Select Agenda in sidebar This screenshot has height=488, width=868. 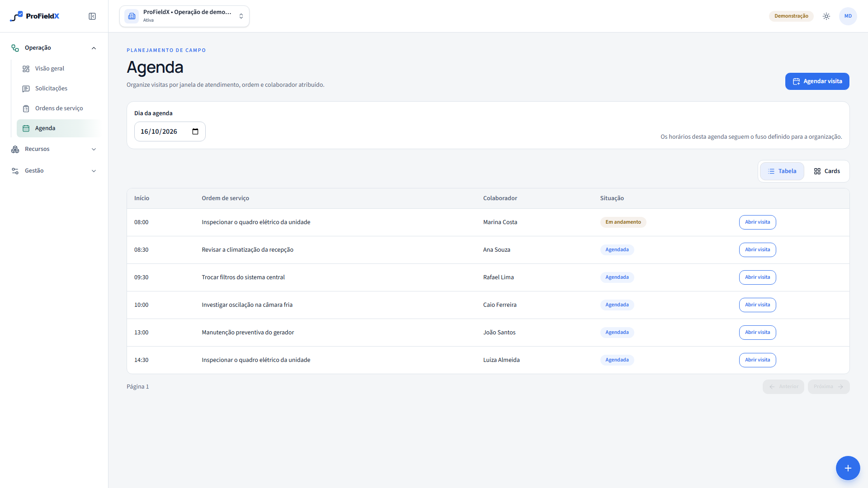coord(59,128)
